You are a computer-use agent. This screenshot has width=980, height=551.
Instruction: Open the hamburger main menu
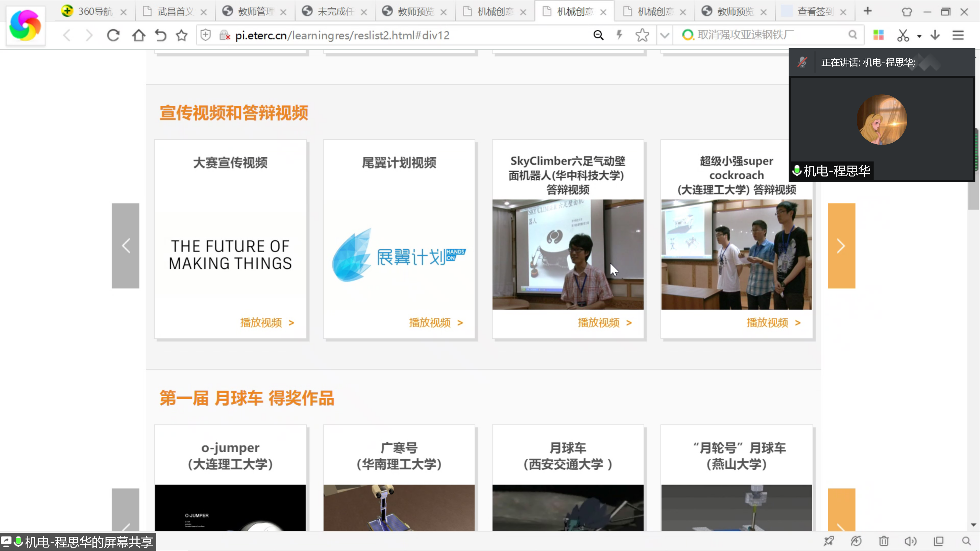pos(958,35)
